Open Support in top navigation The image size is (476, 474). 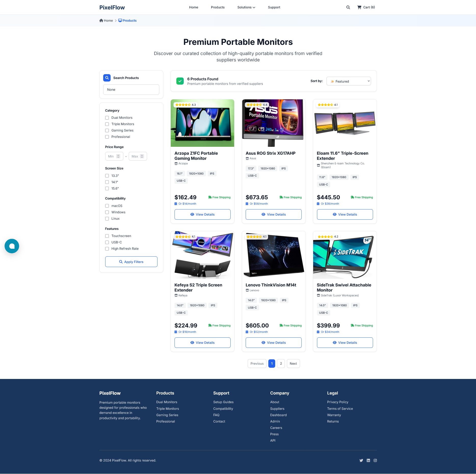tap(274, 7)
